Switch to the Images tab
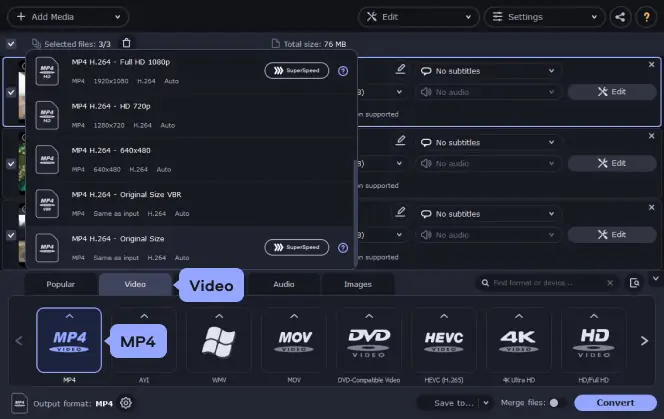The height and width of the screenshot is (419, 664). [358, 284]
